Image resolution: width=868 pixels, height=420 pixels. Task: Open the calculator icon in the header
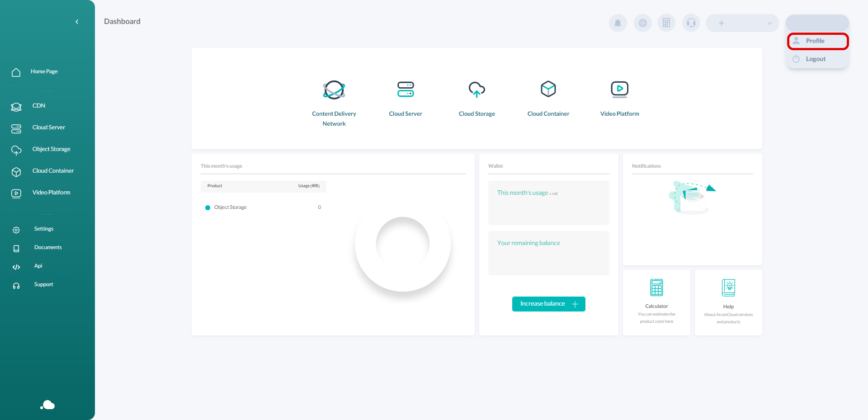(x=666, y=23)
